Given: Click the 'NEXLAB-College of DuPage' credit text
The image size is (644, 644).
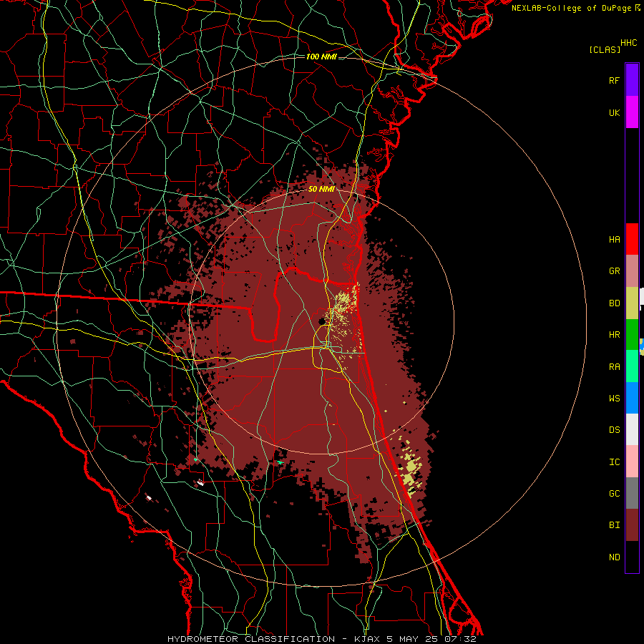Looking at the screenshot, I should pos(571,8).
